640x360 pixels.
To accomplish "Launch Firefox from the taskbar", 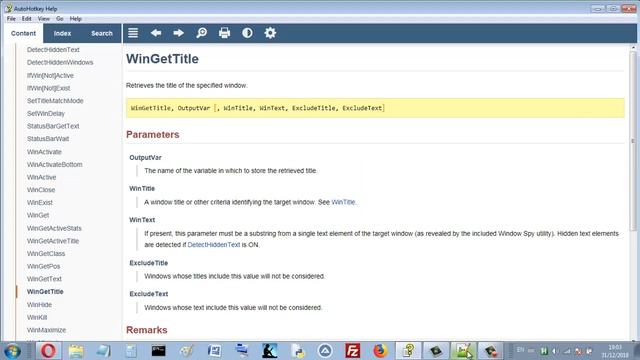I will point(380,351).
